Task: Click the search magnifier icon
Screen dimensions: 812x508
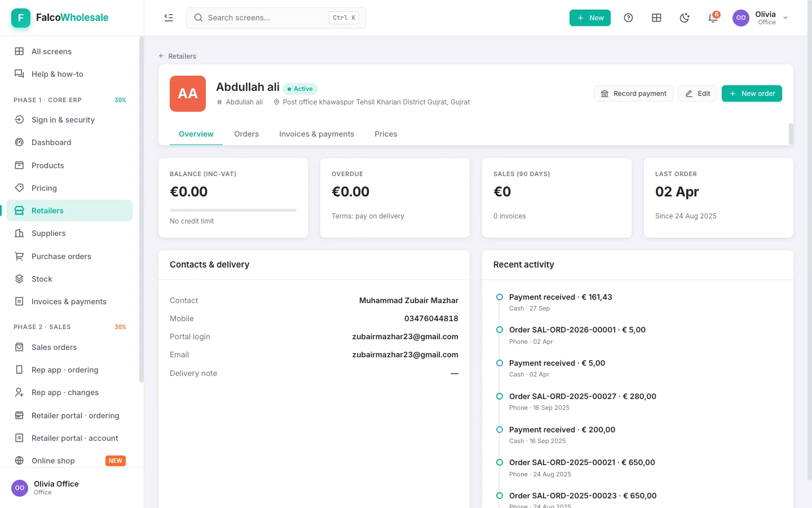Action: pos(198,17)
